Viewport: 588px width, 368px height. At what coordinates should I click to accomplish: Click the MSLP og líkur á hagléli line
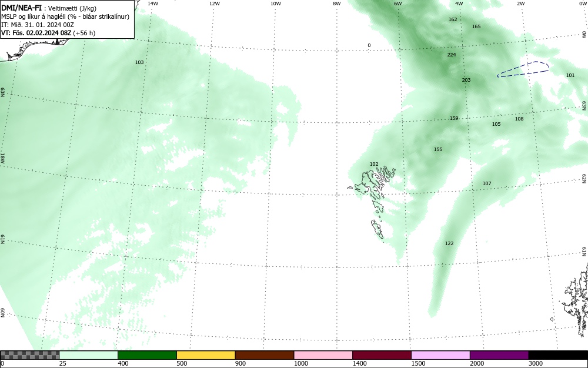pos(65,16)
